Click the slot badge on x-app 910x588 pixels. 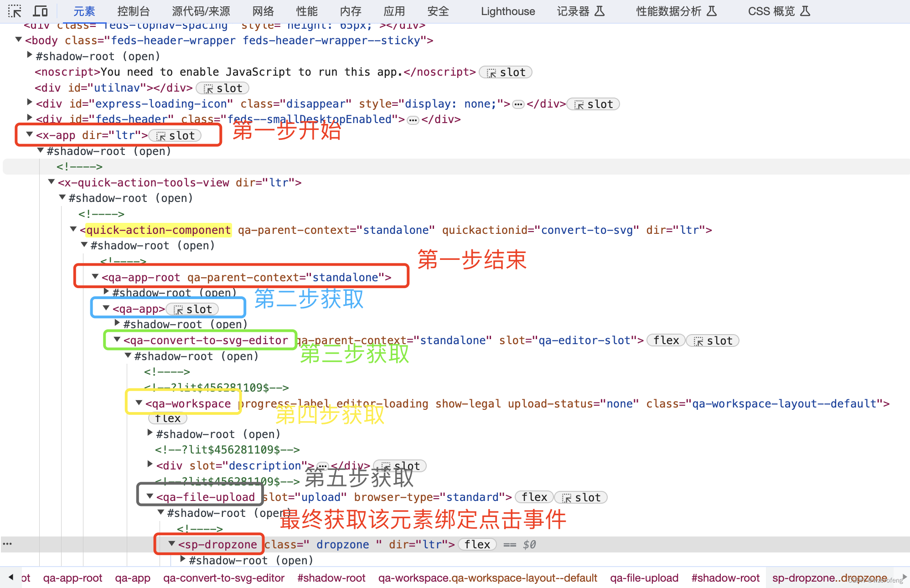175,136
